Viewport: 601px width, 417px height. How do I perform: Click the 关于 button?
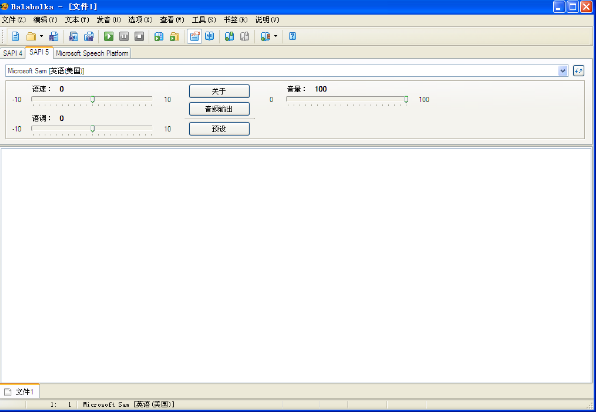(x=219, y=91)
